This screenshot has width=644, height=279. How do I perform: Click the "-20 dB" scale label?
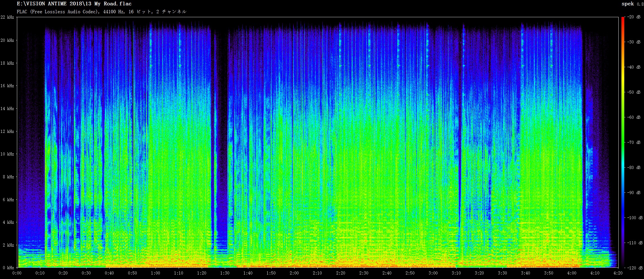pyautogui.click(x=634, y=17)
